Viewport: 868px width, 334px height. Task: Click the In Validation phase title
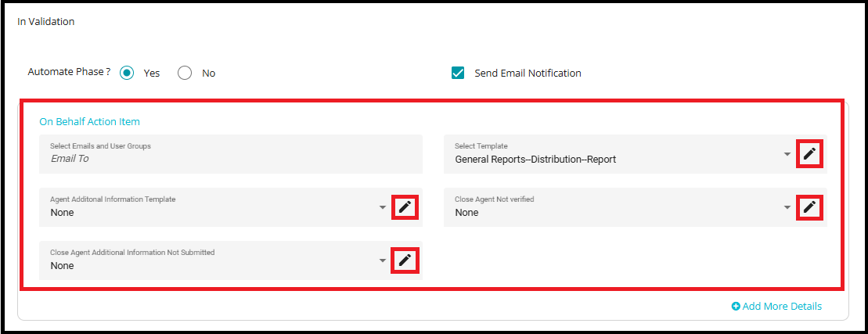click(46, 22)
